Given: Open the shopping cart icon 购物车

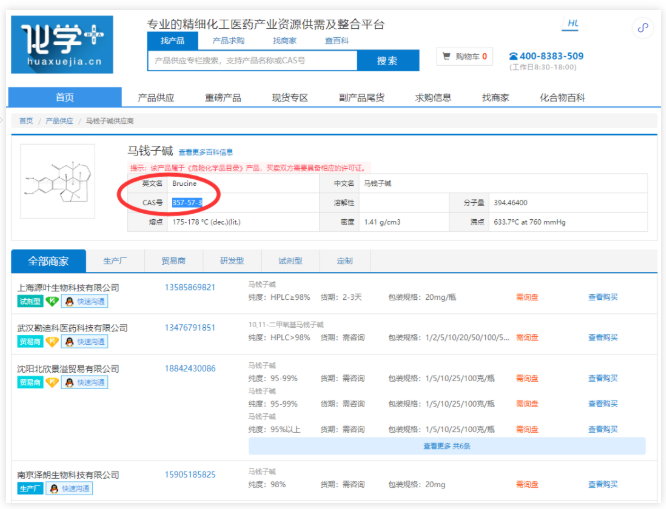Looking at the screenshot, I should click(x=445, y=57).
